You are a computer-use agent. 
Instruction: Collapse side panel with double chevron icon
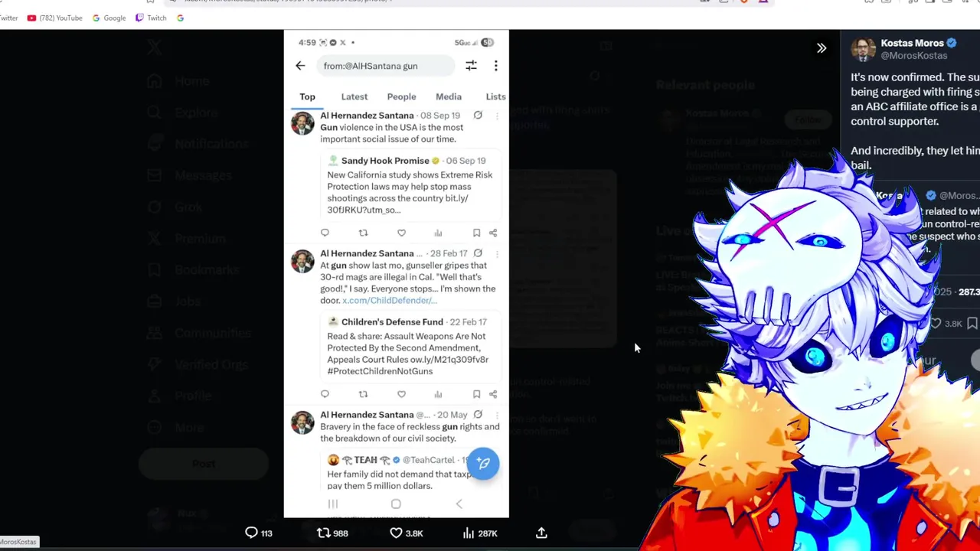(822, 48)
